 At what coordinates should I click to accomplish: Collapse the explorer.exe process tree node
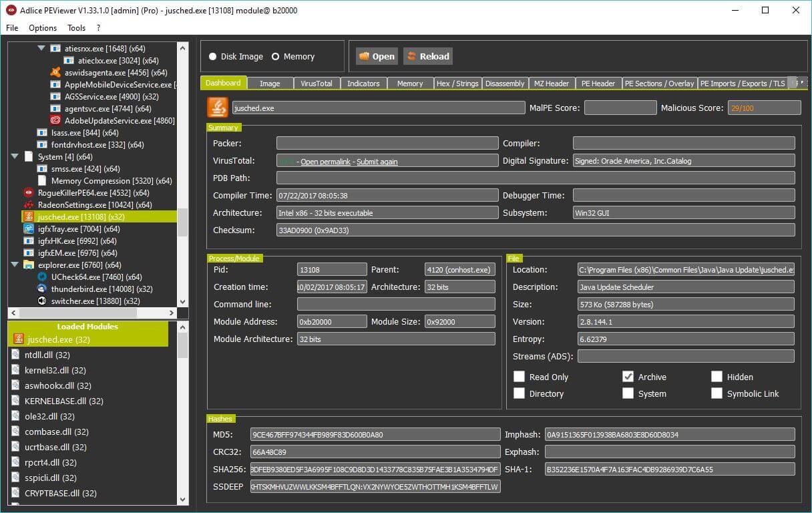pos(15,265)
